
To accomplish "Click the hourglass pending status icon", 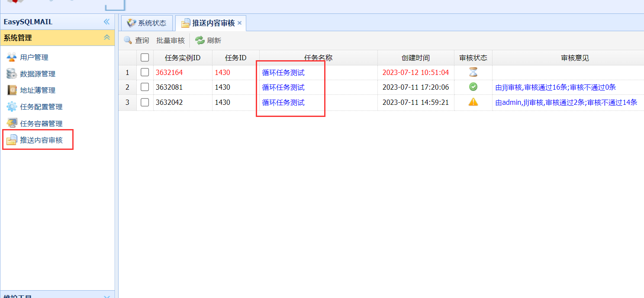I will [473, 72].
